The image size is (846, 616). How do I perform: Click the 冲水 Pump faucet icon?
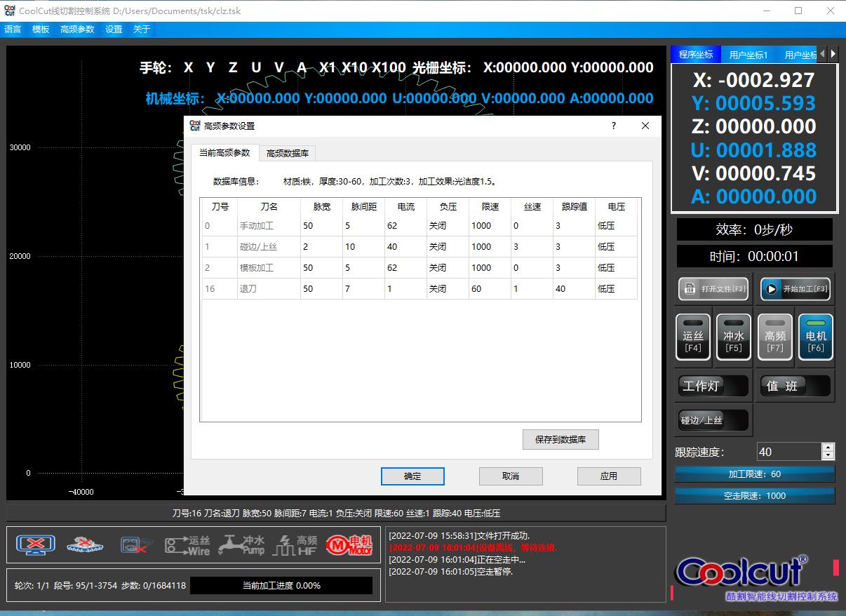241,545
